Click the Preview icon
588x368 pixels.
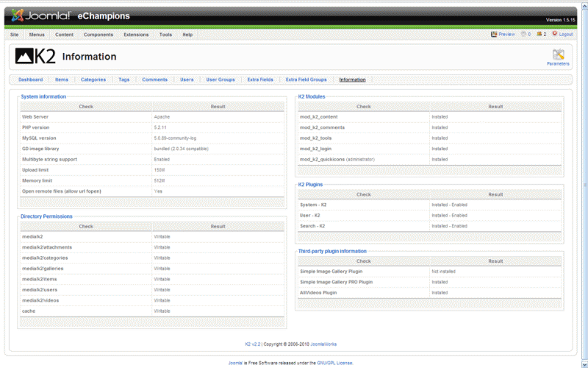point(494,34)
